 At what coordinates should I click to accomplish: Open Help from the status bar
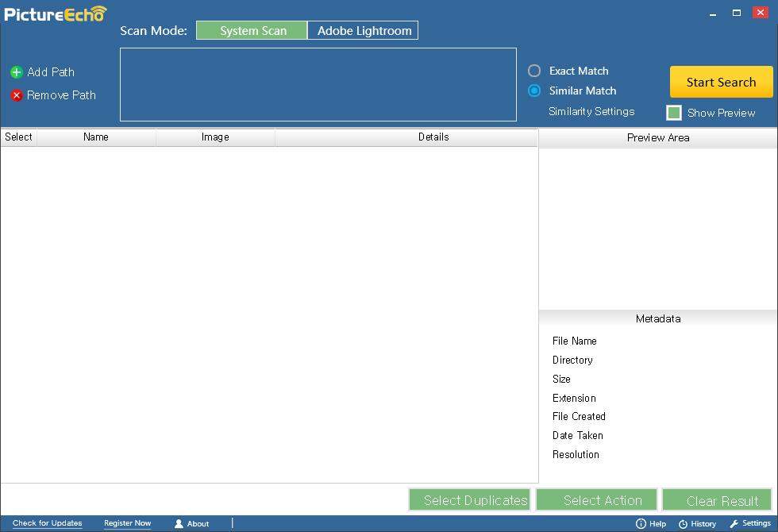coord(657,523)
